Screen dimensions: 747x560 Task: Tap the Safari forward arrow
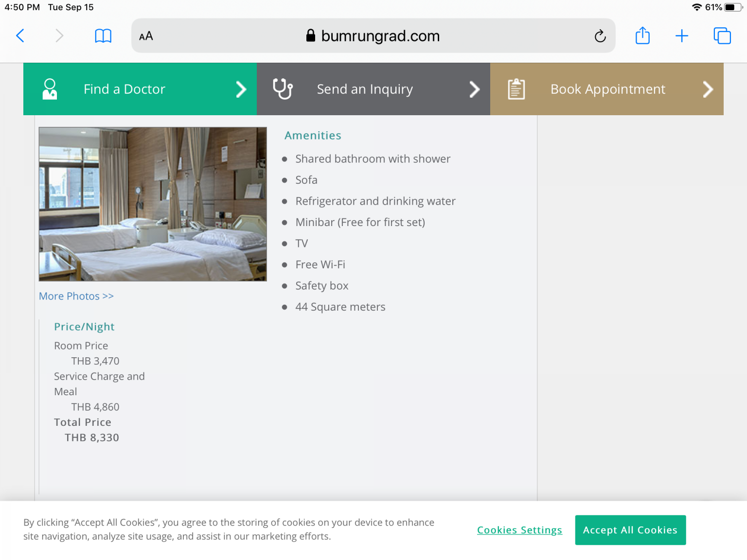[59, 35]
